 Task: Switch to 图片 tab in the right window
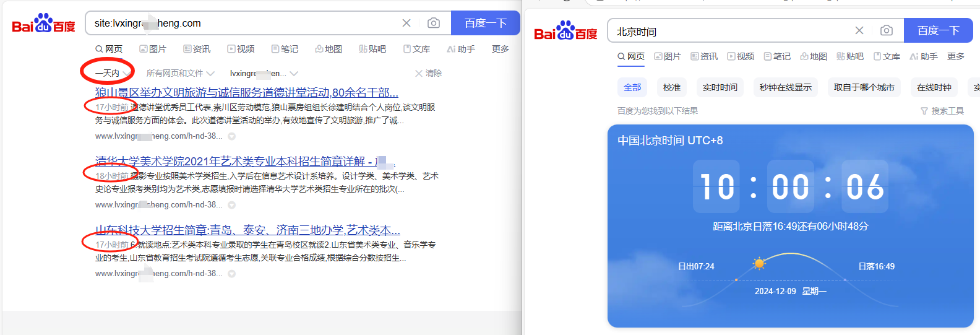(x=668, y=56)
